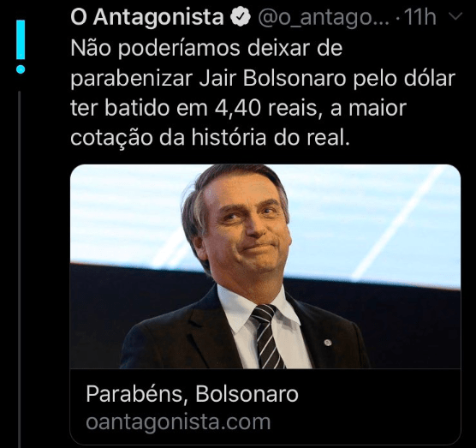
Task: Click the last line "cotação da história do real."
Action: pos(210,138)
